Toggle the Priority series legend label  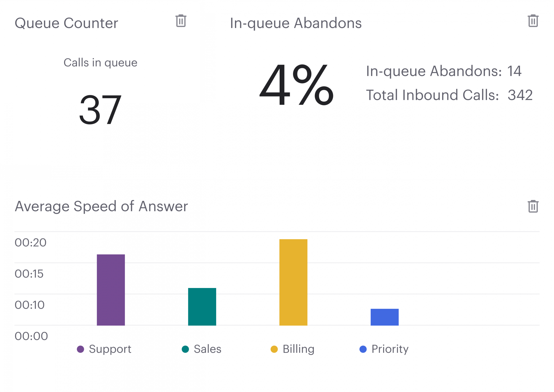point(390,349)
